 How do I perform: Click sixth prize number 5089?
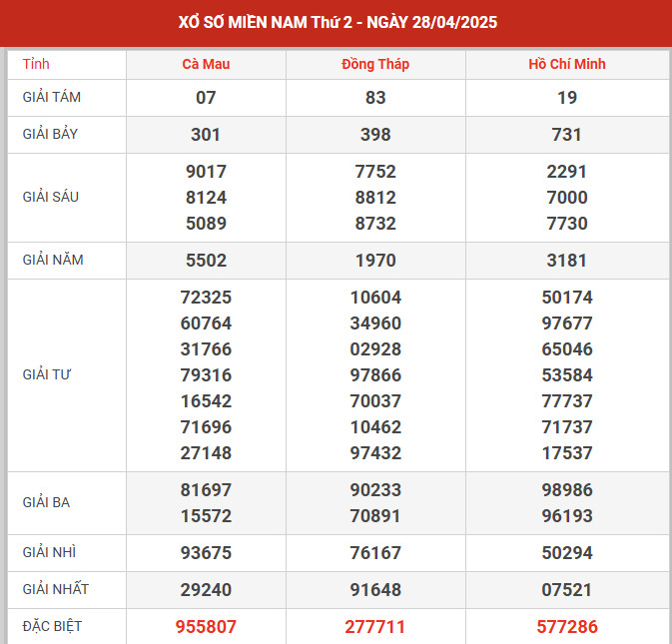point(206,224)
